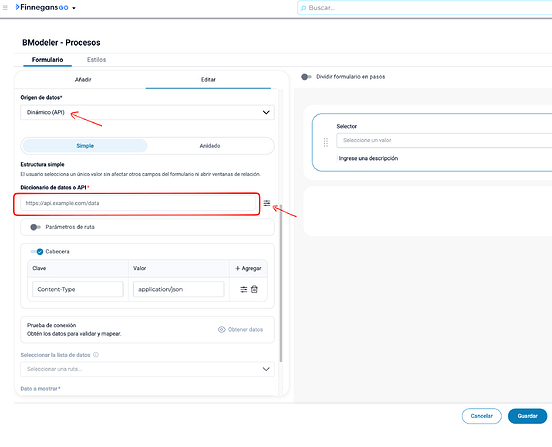Select the Anidado structure option
The image size is (552, 447).
tap(210, 146)
